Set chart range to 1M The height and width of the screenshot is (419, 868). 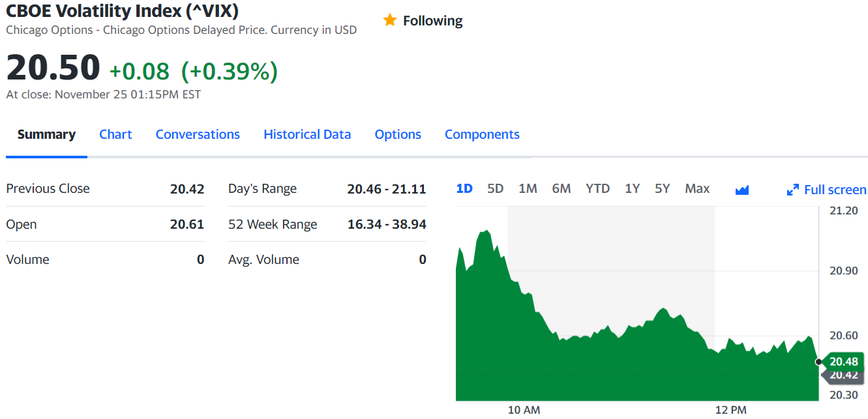(x=528, y=188)
